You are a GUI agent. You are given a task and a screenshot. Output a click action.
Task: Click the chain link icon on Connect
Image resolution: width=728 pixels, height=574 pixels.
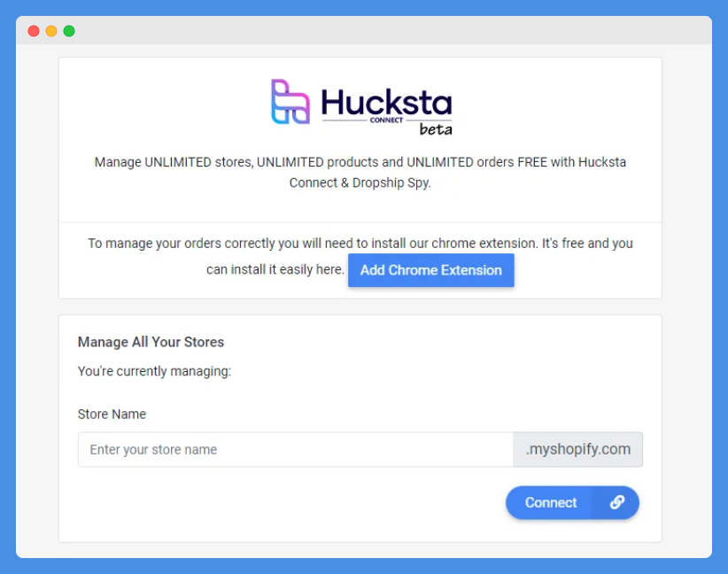coord(617,502)
